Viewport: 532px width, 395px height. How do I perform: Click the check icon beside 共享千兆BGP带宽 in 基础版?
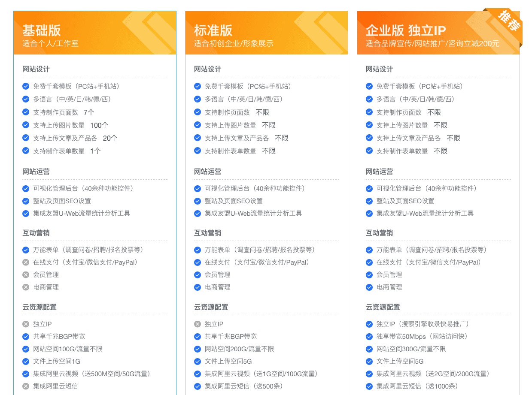click(26, 336)
